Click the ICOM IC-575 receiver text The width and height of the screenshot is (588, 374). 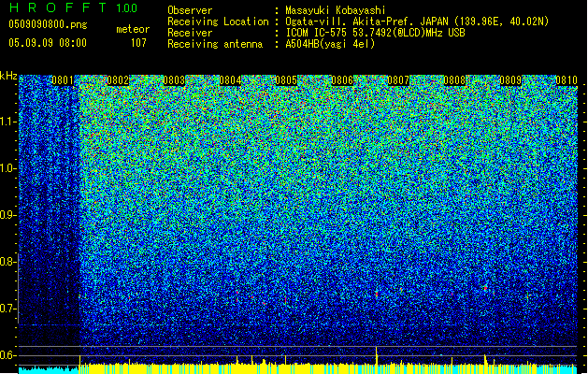pyautogui.click(x=375, y=33)
